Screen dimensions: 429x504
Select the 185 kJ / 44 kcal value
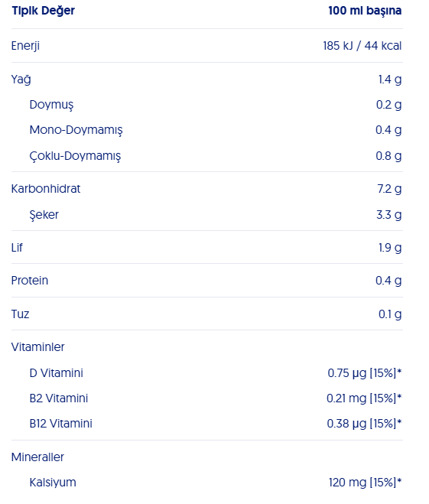click(x=362, y=46)
